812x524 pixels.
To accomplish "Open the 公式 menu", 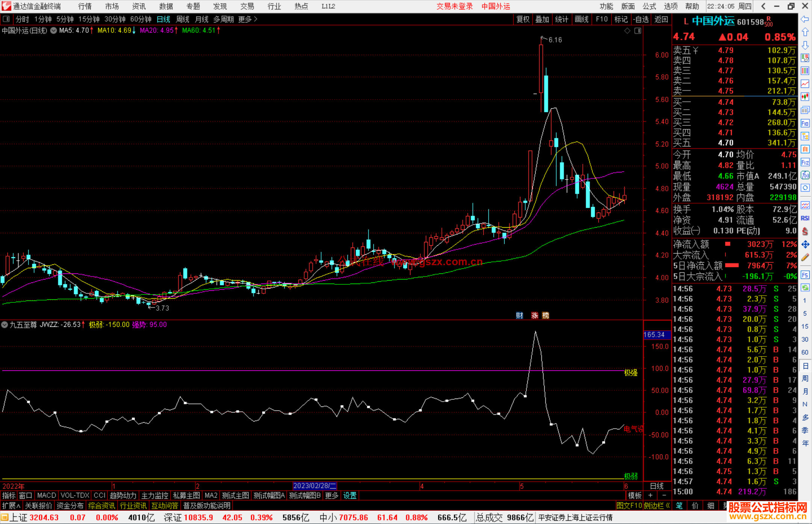I will (649, 6).
